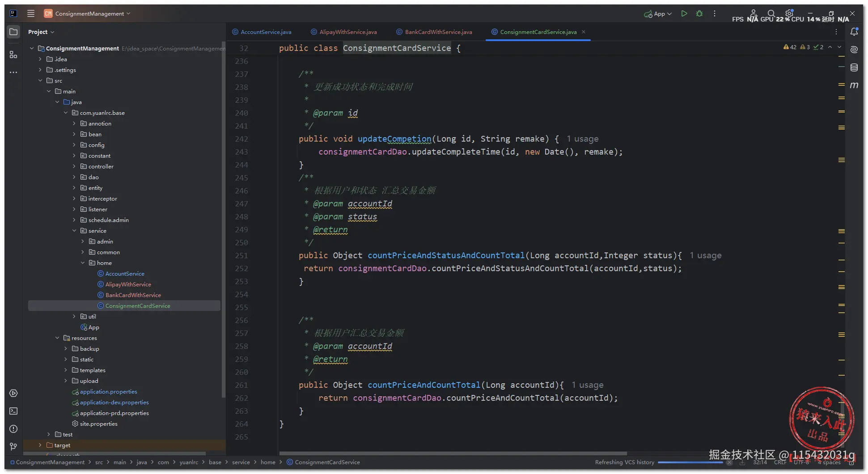
Task: Close the ConsignmentCardService.java tab
Action: (584, 32)
